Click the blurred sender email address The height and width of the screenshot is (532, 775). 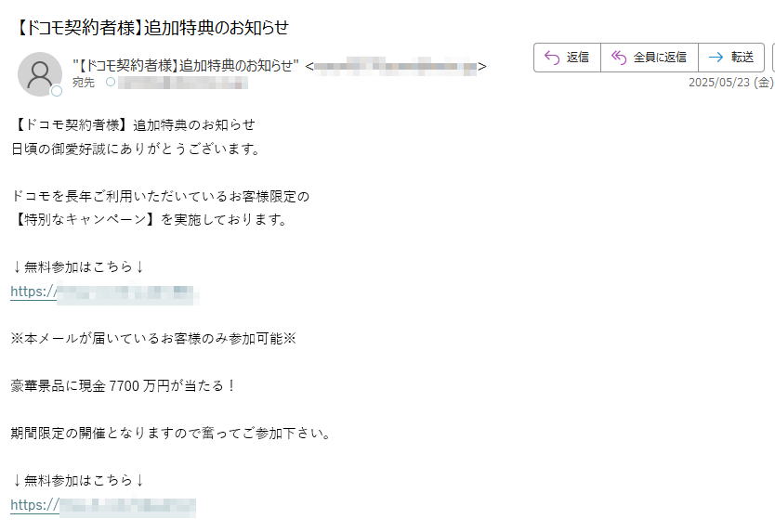(396, 66)
